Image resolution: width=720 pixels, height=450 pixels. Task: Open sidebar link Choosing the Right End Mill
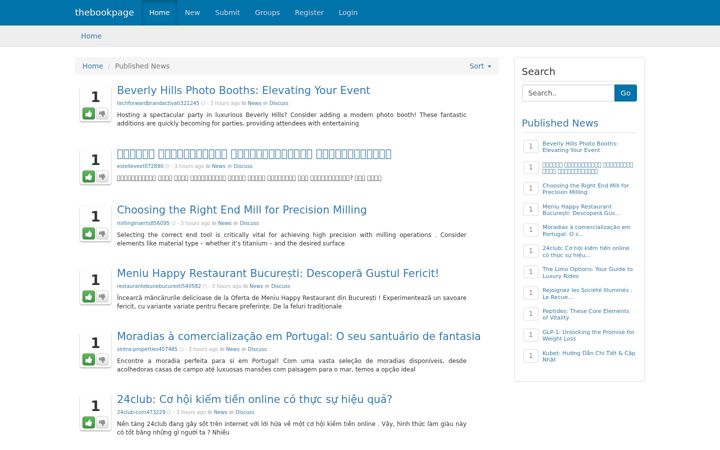(585, 189)
